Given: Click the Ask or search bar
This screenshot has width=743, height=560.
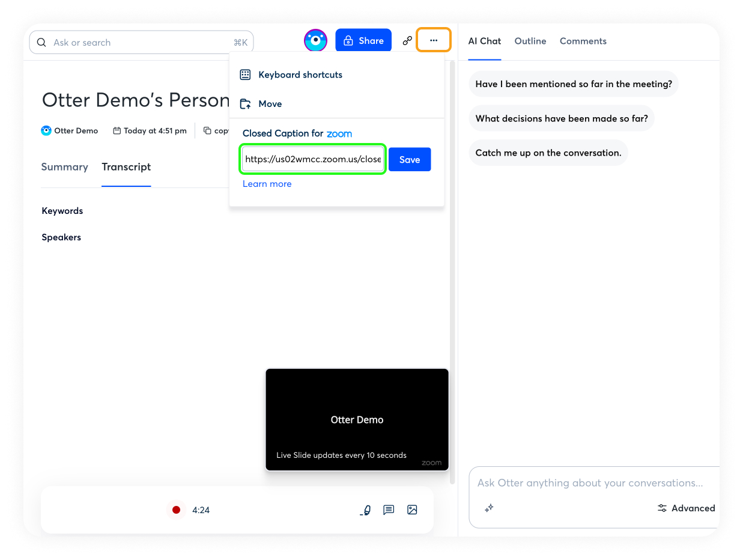Looking at the screenshot, I should pyautogui.click(x=141, y=43).
